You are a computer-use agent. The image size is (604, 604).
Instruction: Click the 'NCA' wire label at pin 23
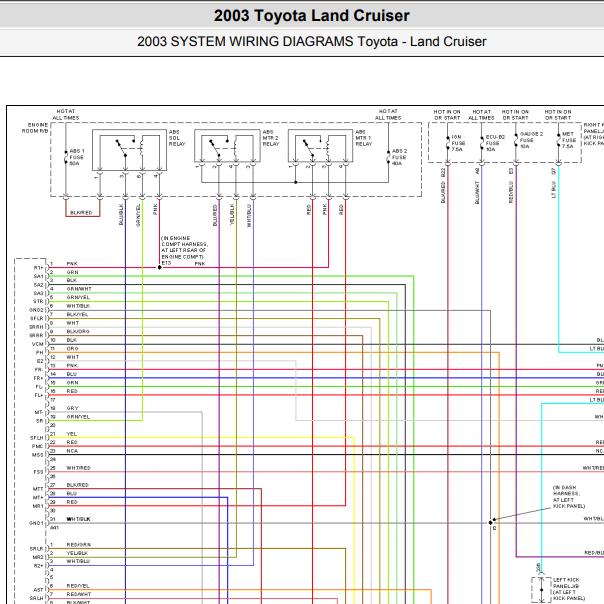click(x=72, y=451)
